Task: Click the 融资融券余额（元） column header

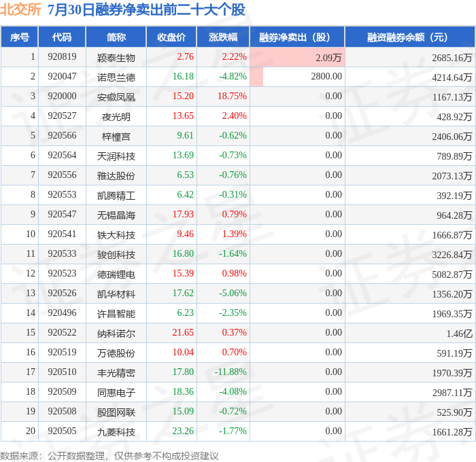Action: pyautogui.click(x=410, y=37)
